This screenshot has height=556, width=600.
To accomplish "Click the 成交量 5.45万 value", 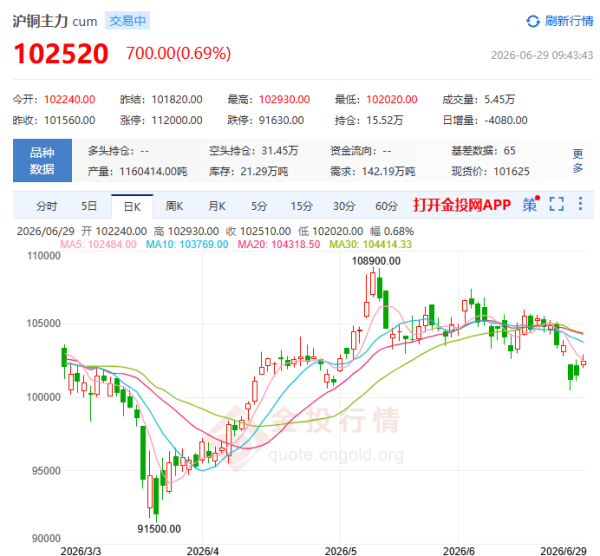I will coord(499,99).
